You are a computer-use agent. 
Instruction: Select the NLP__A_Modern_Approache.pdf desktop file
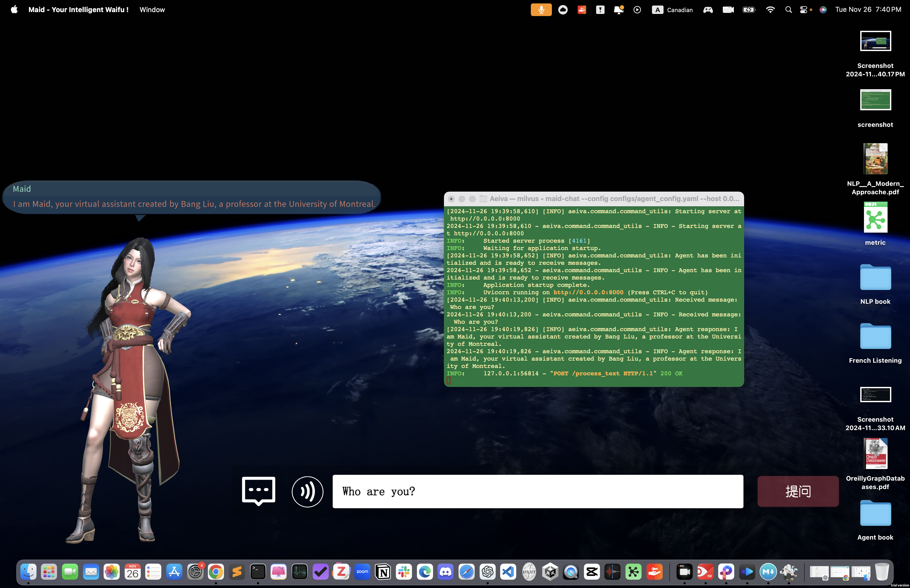(875, 169)
